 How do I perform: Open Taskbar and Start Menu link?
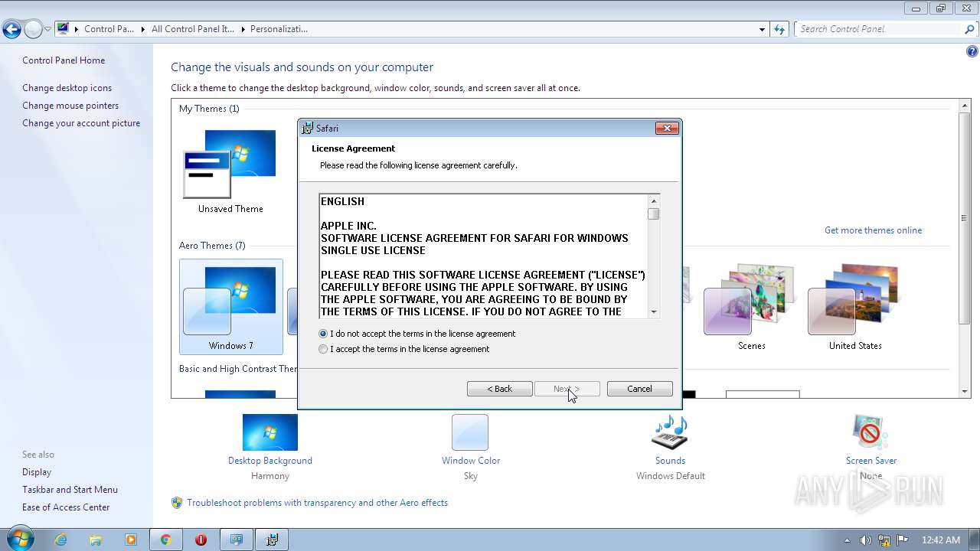pyautogui.click(x=70, y=490)
